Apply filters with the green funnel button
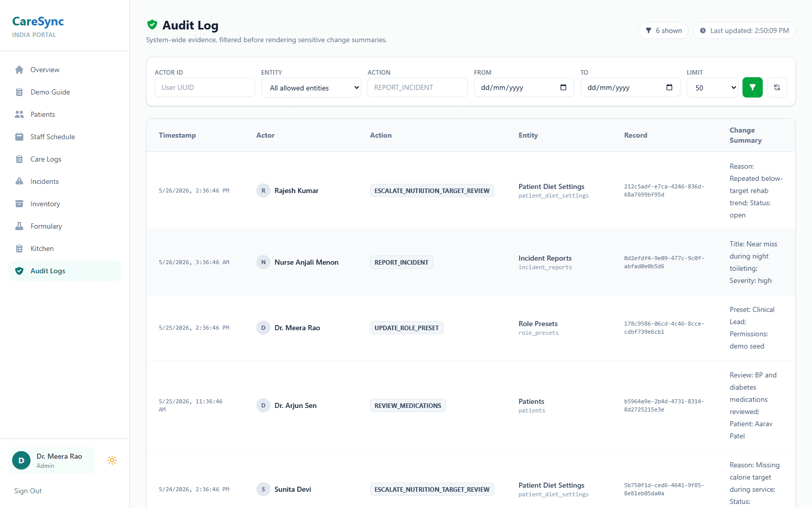812x508 pixels. tap(753, 87)
